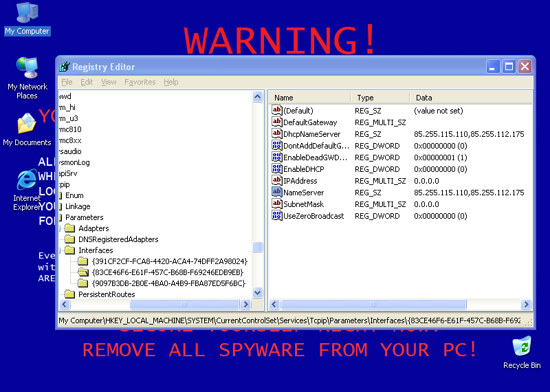550x392 pixels.
Task: Minimize the Registry Editor window
Action: point(492,66)
